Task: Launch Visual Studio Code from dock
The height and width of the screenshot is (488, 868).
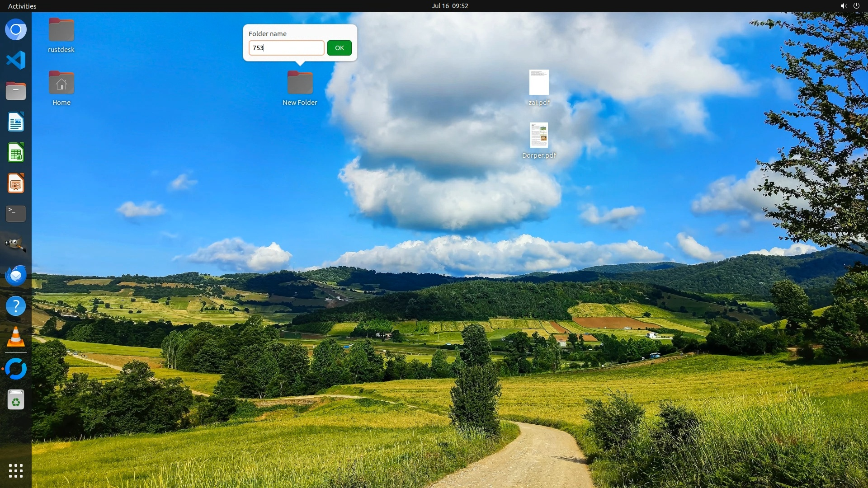Action: [x=16, y=60]
